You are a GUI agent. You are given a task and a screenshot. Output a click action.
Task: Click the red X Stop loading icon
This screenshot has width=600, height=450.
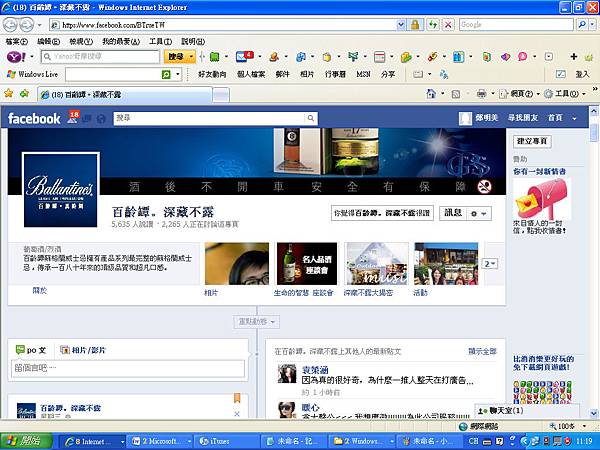pyautogui.click(x=448, y=25)
